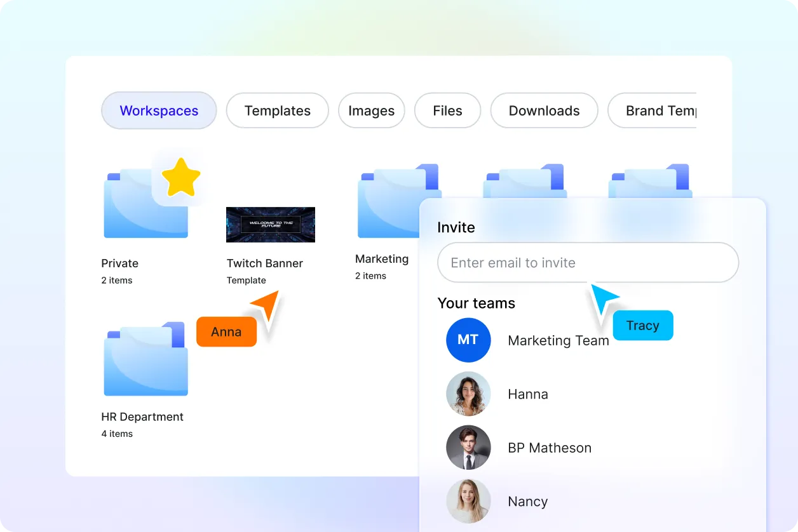Click the Your teams heading
The image size is (798, 532).
(477, 303)
